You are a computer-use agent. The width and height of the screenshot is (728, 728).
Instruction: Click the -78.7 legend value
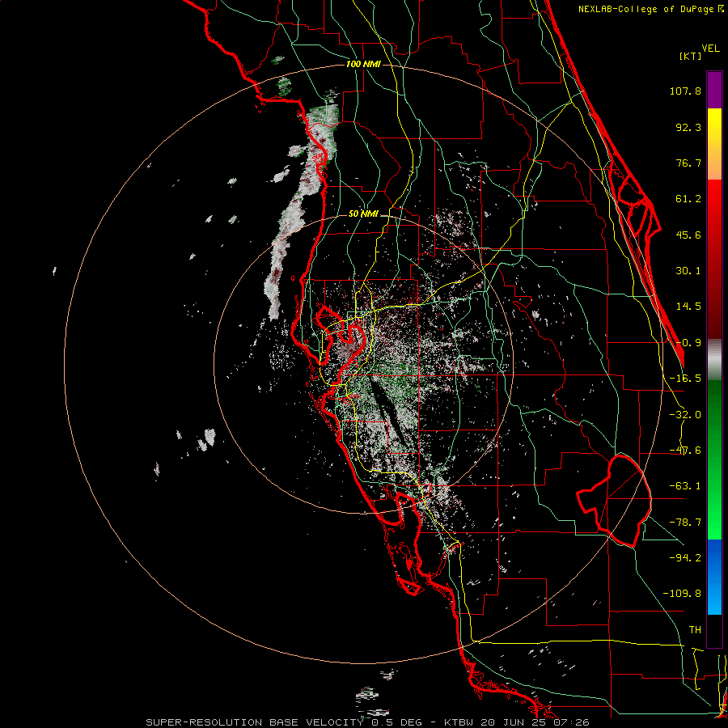(685, 523)
